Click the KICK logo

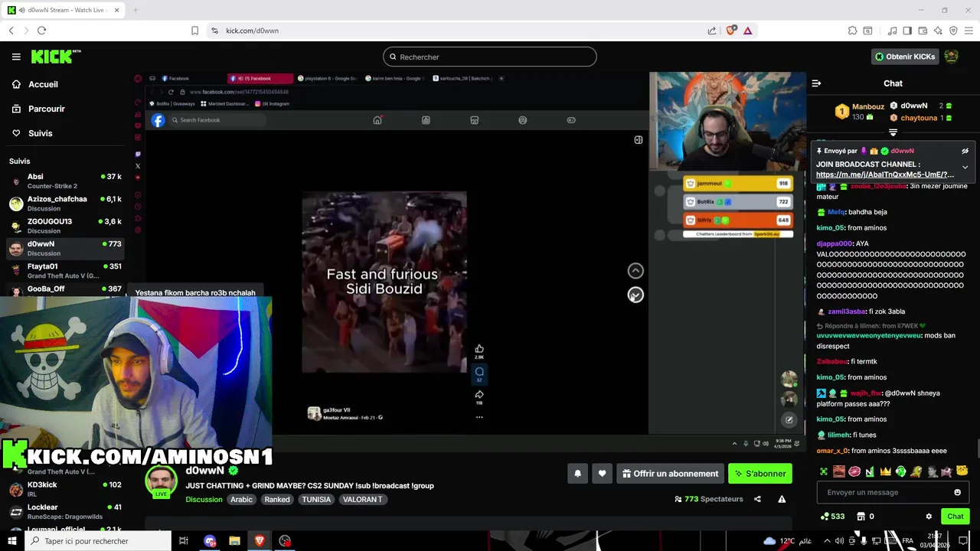(55, 57)
